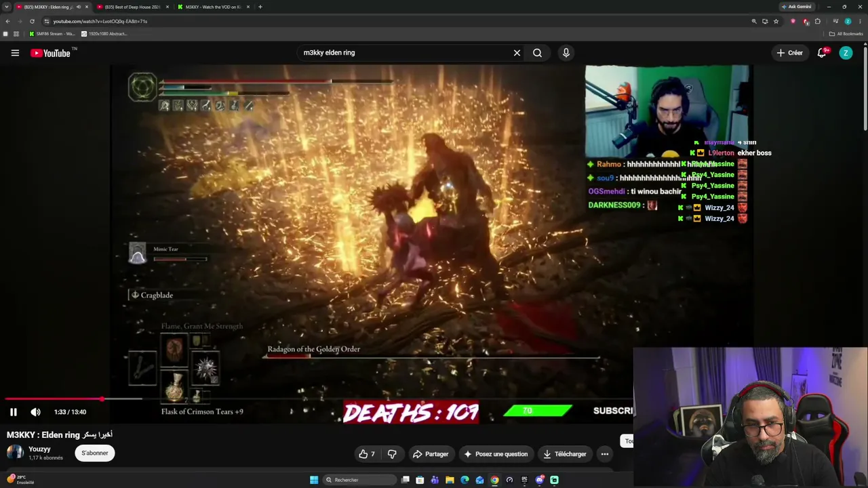Viewport: 868px width, 488px height.
Task: Like the video with thumbs up
Action: tap(367, 454)
